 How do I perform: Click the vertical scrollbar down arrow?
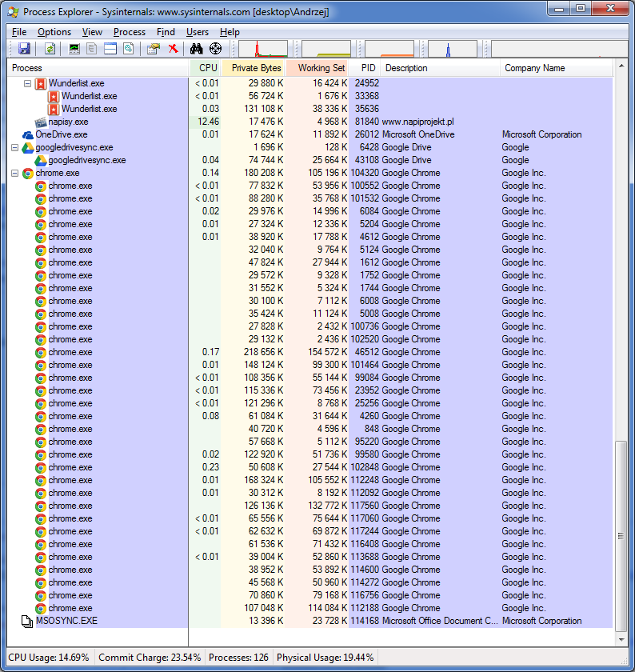tap(621, 640)
